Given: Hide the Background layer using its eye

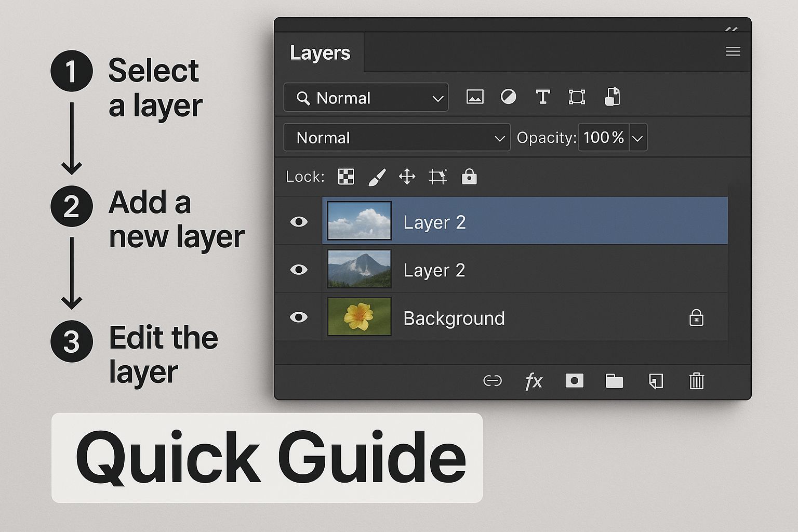Looking at the screenshot, I should pos(299,317).
